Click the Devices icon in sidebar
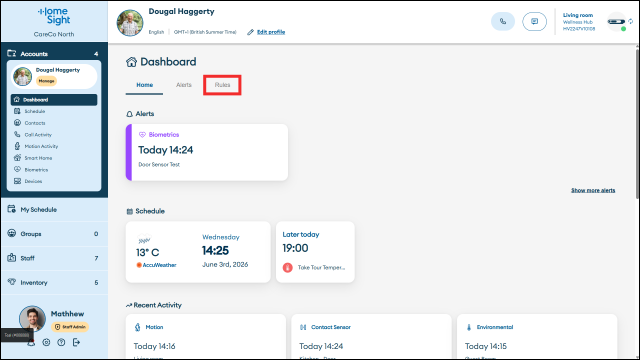Viewport: 640px width, 360px height. (x=17, y=181)
